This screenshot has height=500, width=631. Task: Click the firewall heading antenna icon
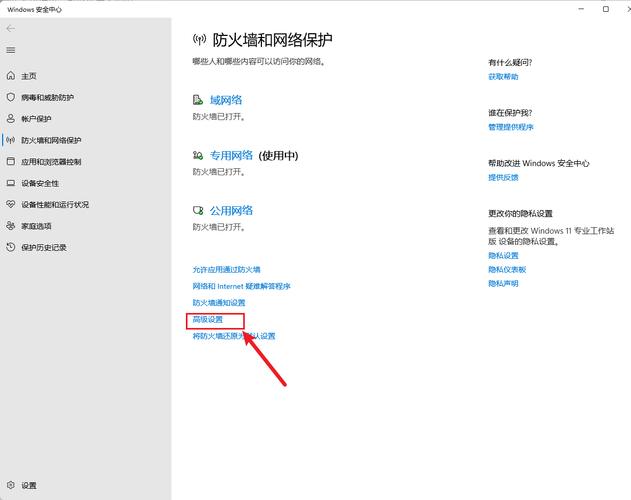(x=200, y=39)
